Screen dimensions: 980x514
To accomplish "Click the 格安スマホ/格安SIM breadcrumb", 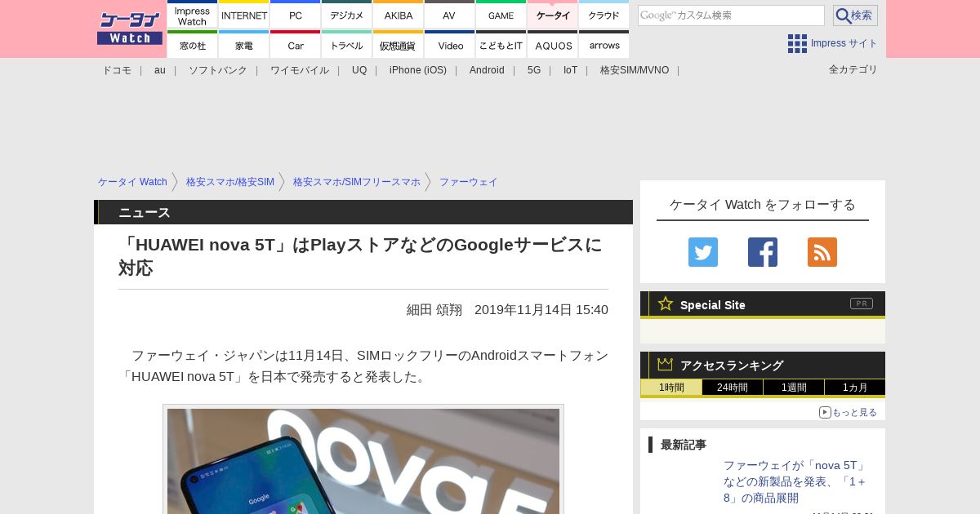I will [230, 182].
